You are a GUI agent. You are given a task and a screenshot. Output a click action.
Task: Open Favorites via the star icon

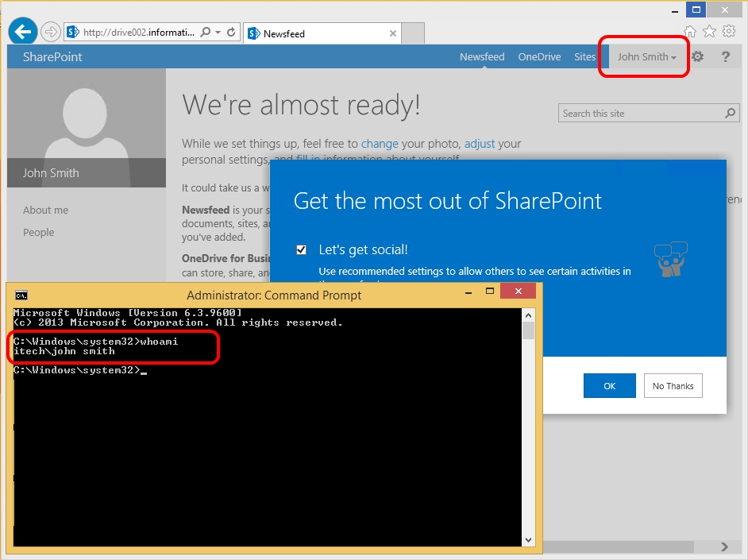(x=709, y=32)
